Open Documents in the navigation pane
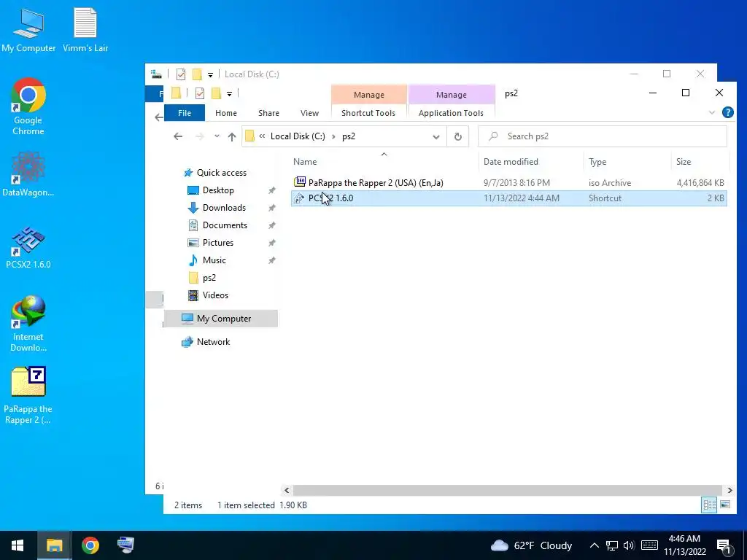Image resolution: width=747 pixels, height=560 pixels. coord(225,225)
